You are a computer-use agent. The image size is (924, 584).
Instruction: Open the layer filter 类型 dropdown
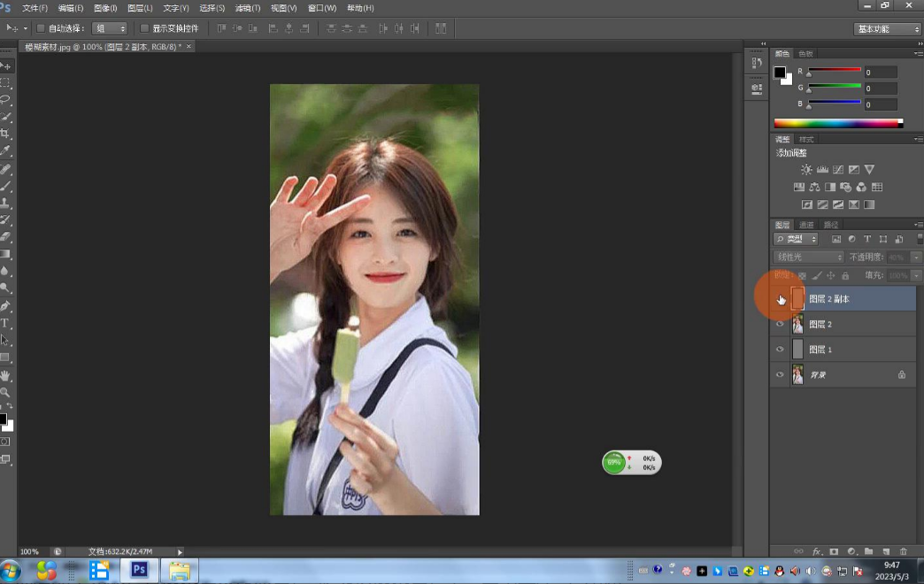coord(796,239)
